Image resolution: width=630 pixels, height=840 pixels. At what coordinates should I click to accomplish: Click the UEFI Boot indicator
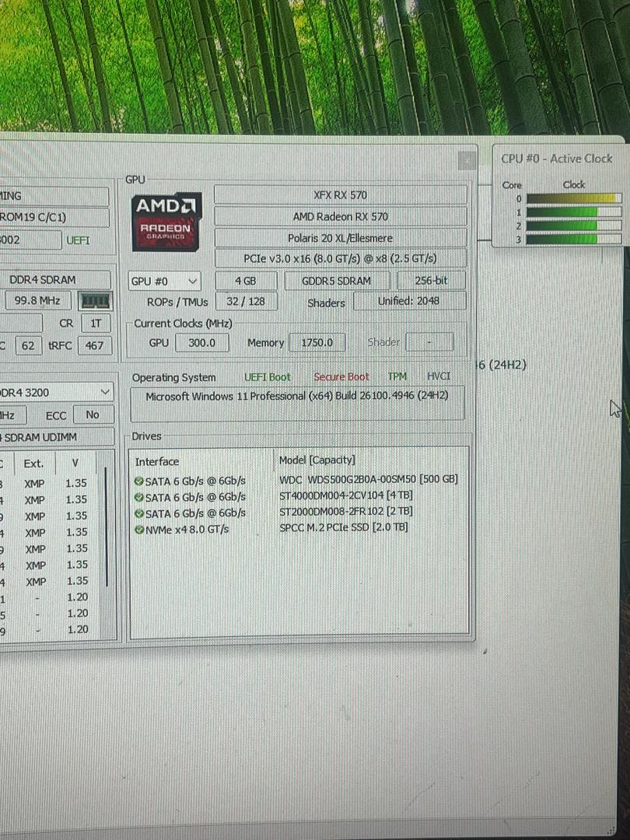coord(268,377)
